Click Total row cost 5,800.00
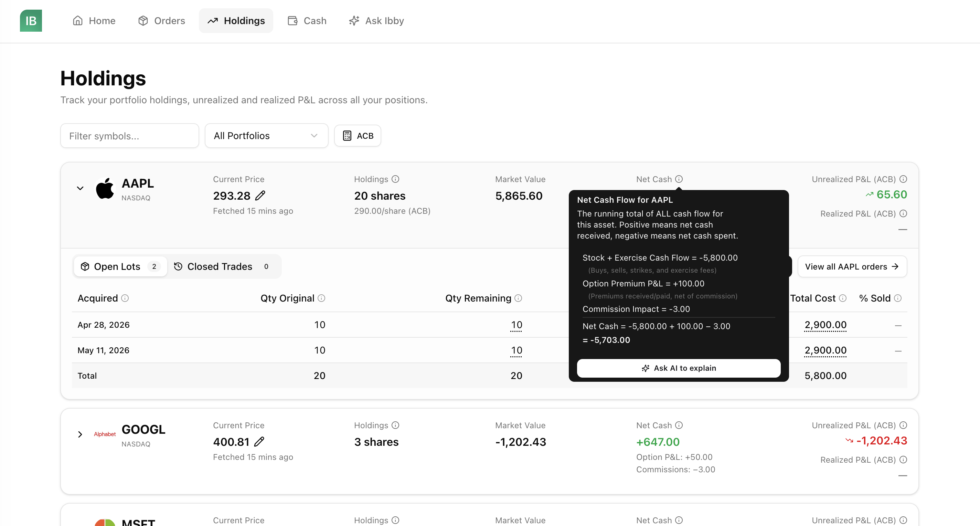The image size is (980, 526). point(825,376)
